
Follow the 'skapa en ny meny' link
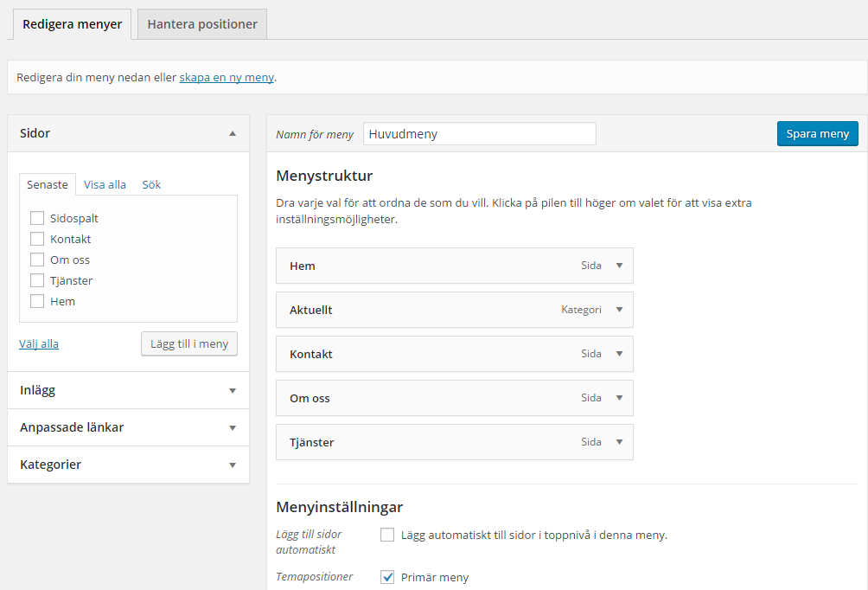pos(227,78)
